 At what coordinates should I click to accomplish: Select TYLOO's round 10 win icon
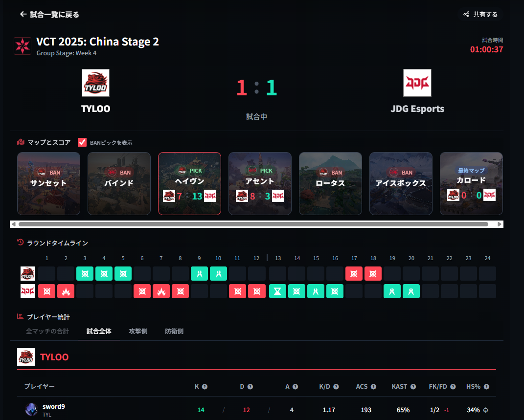218,274
